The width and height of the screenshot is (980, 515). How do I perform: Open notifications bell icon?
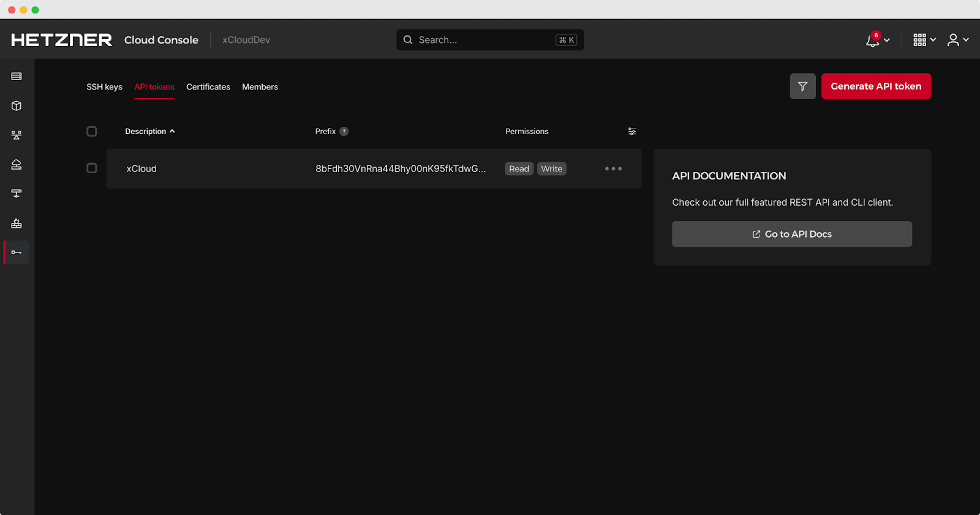(x=872, y=40)
